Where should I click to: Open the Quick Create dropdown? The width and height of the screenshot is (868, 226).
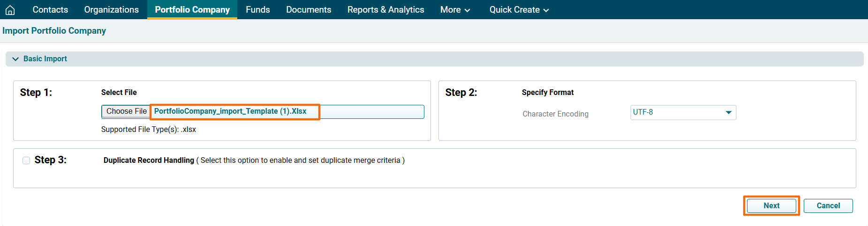tap(519, 10)
